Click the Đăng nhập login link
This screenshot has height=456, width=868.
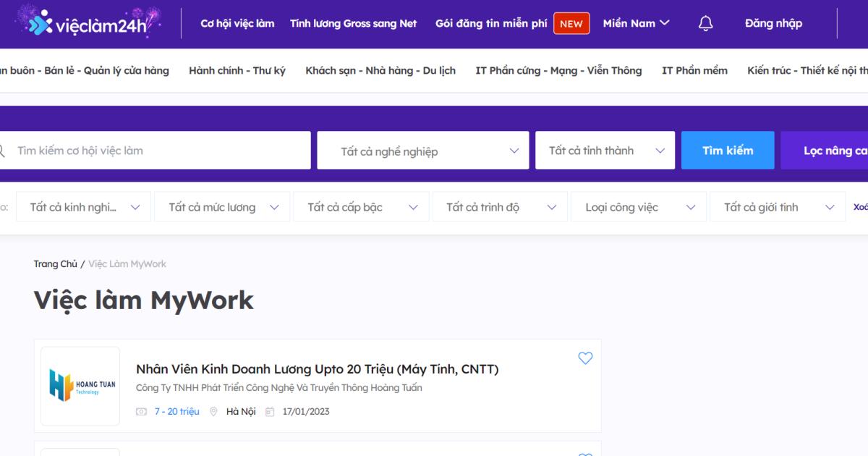(x=773, y=23)
